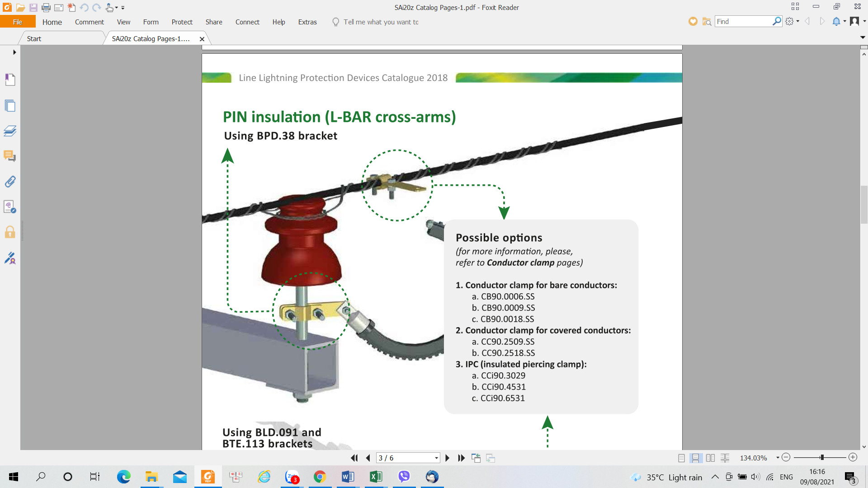This screenshot has height=488, width=868.
Task: Click the Print icon in quick toolbar
Action: 46,8
